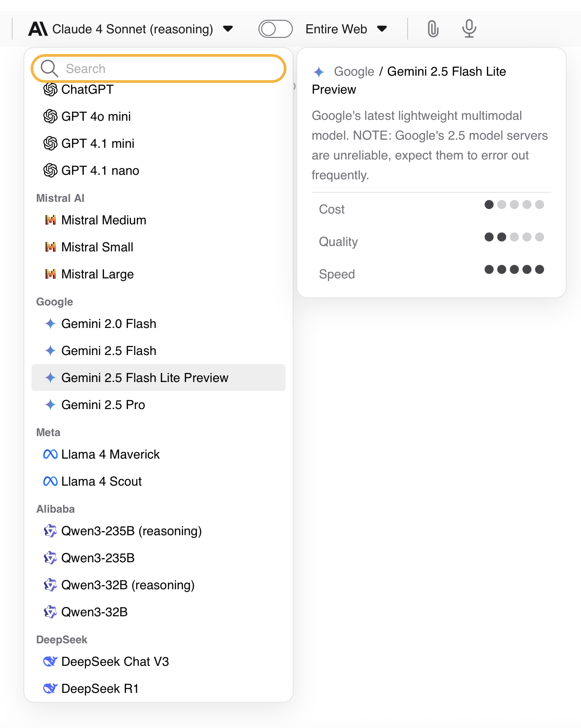The height and width of the screenshot is (728, 581).
Task: Expand the Entire Web source dropdown
Action: pyautogui.click(x=382, y=29)
